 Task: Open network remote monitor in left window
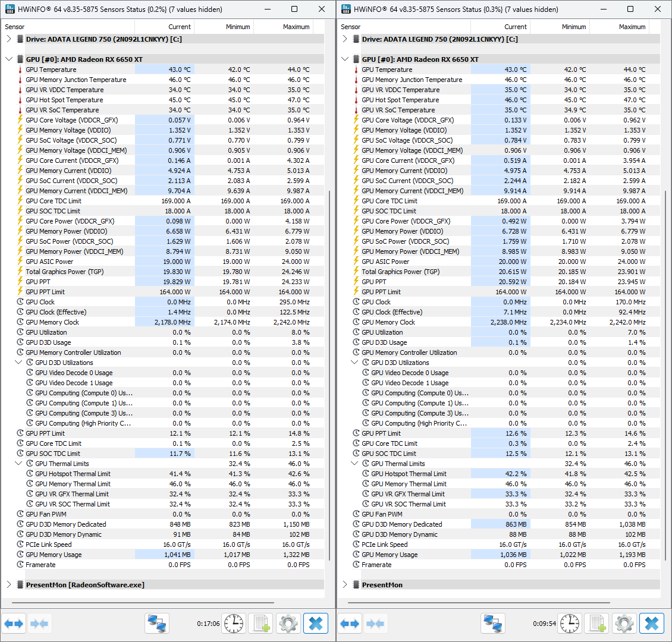157,624
